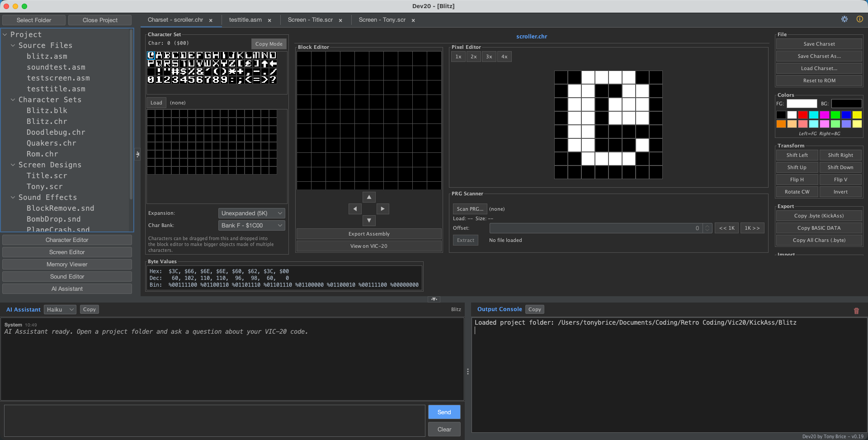Close the testtitle.asm tab
The height and width of the screenshot is (440, 868).
[x=269, y=20]
